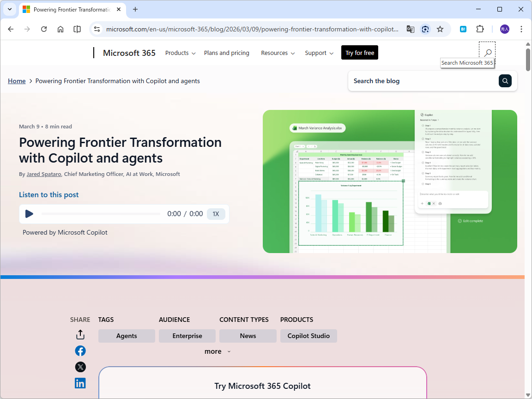Submit blog search with dark magnifier button
The width and height of the screenshot is (532, 399).
point(505,81)
